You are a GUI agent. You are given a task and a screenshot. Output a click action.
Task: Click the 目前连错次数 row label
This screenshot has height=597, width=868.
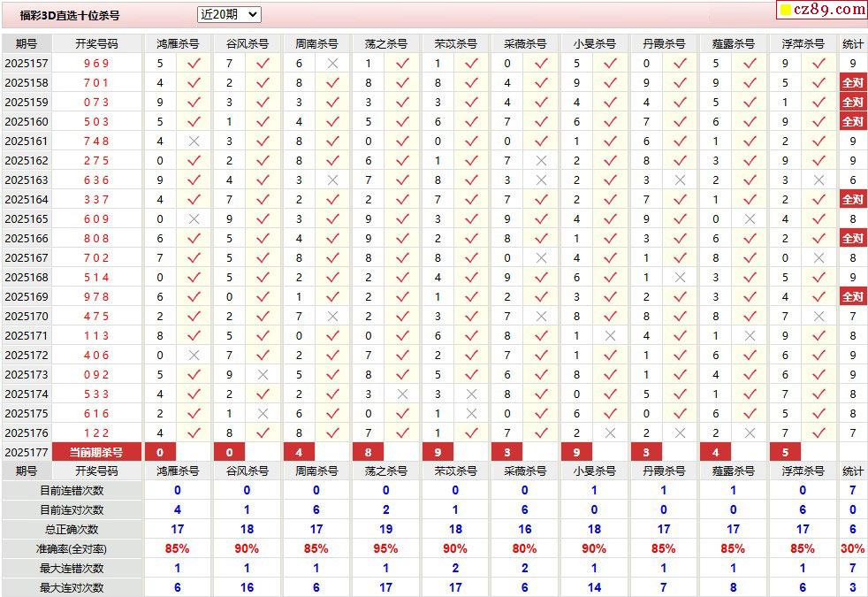tap(72, 491)
